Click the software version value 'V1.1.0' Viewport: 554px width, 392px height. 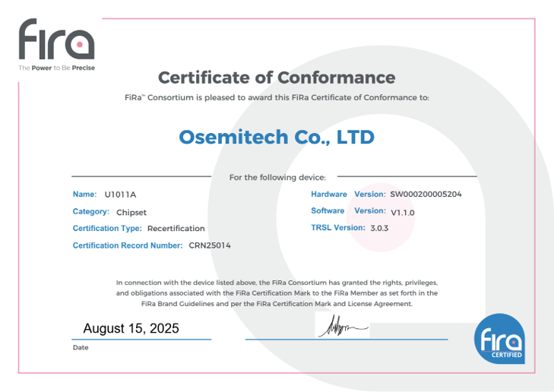tap(403, 213)
